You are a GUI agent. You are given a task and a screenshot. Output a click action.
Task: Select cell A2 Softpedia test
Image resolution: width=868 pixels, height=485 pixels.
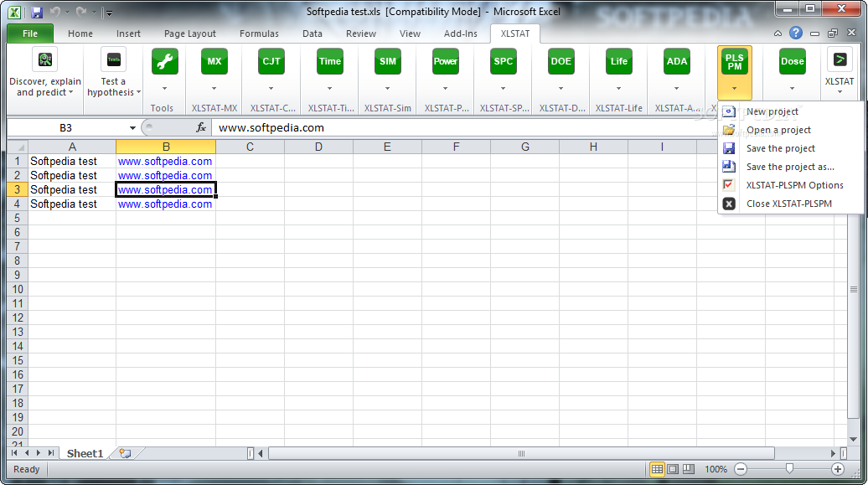tap(72, 176)
